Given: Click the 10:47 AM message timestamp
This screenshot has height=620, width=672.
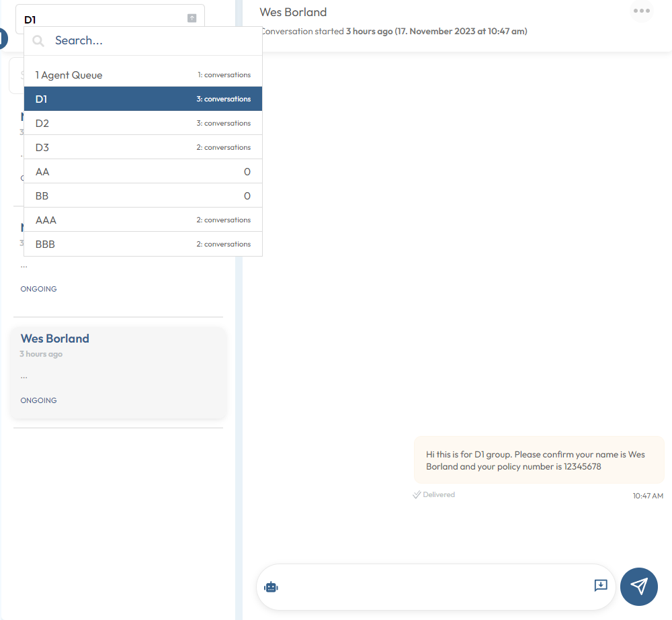Looking at the screenshot, I should click(x=648, y=496).
